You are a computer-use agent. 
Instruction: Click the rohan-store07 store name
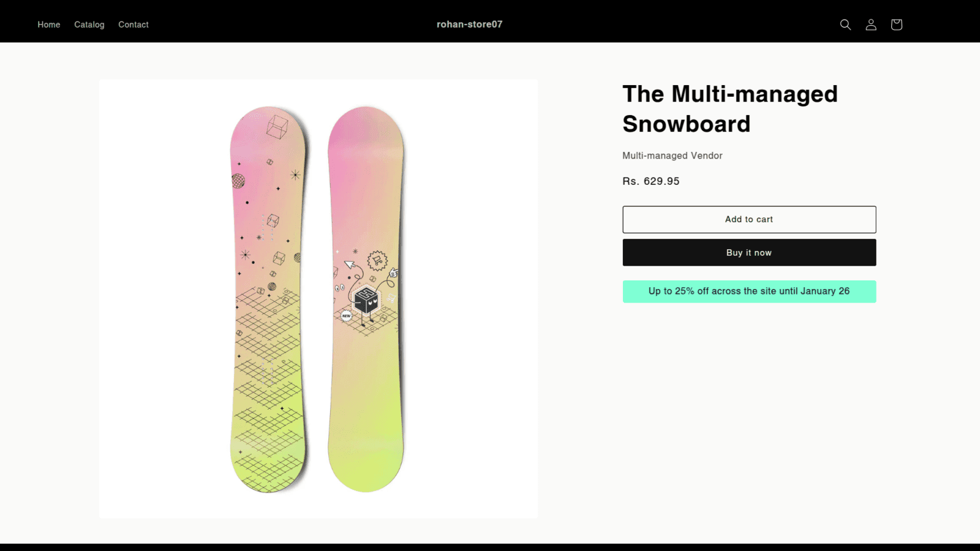coord(469,24)
